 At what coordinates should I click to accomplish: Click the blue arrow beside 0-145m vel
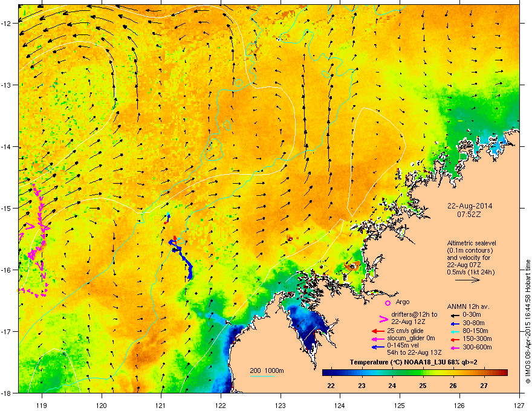(x=378, y=347)
